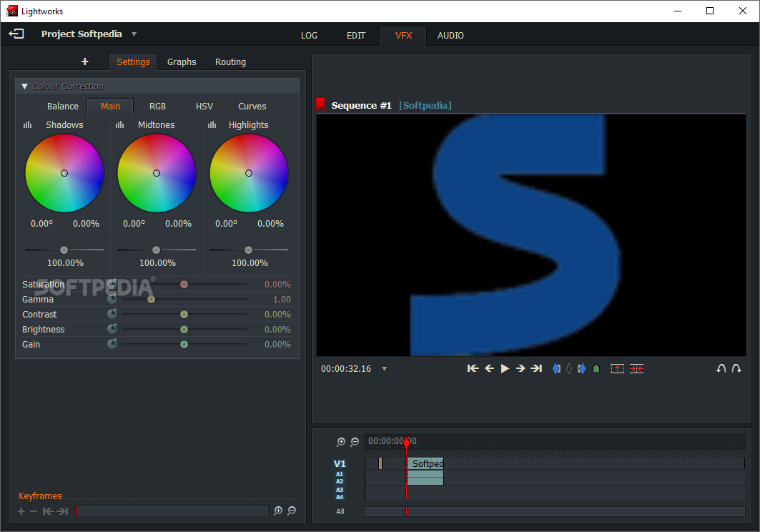This screenshot has height=532, width=760.
Task: Toggle the A1 audio track
Action: (x=340, y=474)
